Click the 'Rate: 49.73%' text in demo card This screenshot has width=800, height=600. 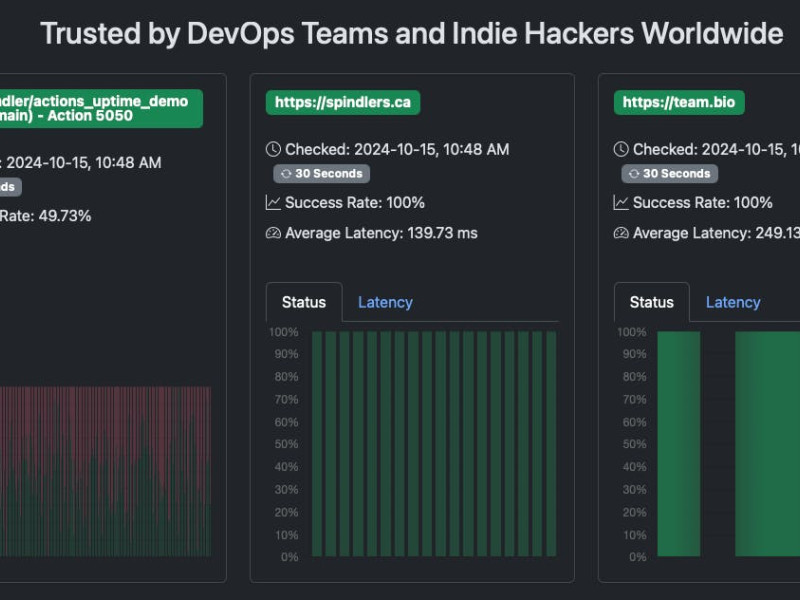pos(45,216)
